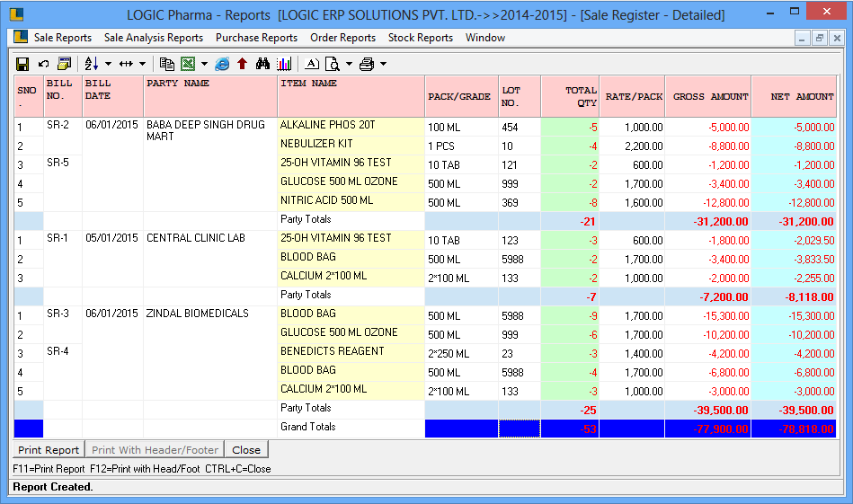This screenshot has height=504, width=853.
Task: Open the Excel export dropdown arrow
Action: [x=205, y=64]
